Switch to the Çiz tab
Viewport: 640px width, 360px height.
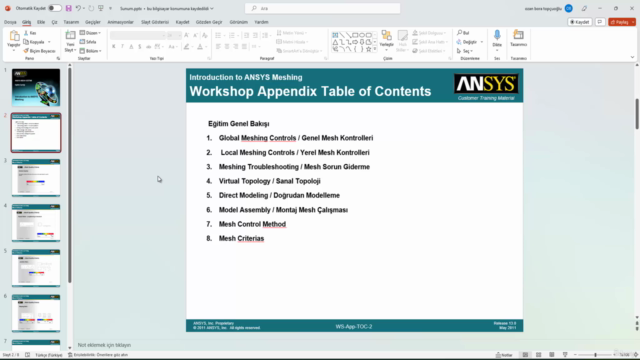[x=54, y=22]
